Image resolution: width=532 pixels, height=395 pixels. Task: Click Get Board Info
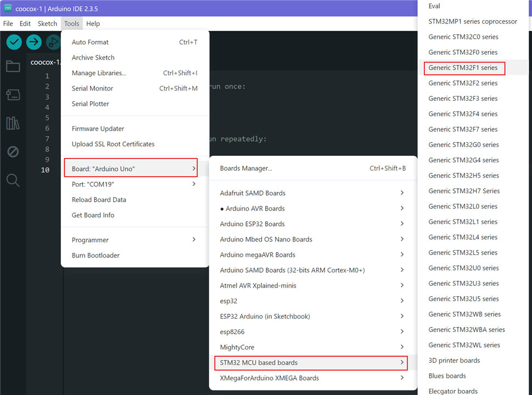(x=135, y=215)
